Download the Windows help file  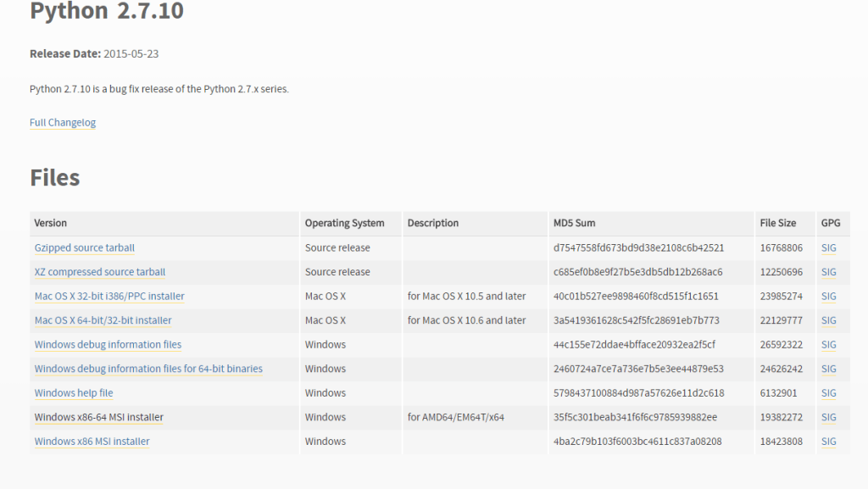[x=74, y=392]
